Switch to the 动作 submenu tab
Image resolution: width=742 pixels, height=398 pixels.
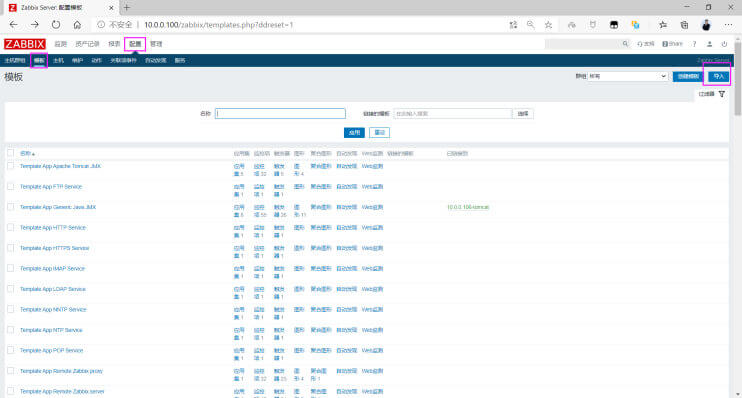coord(97,61)
